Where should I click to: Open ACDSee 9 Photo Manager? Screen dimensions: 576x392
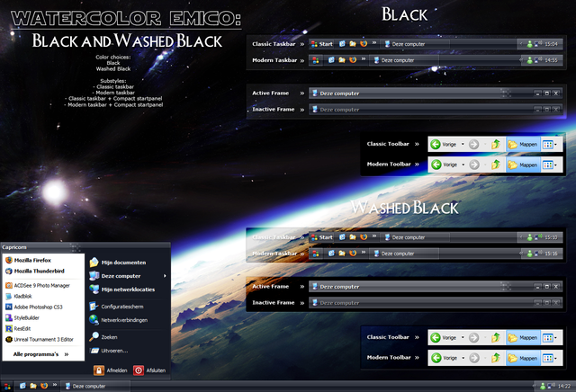pos(38,285)
